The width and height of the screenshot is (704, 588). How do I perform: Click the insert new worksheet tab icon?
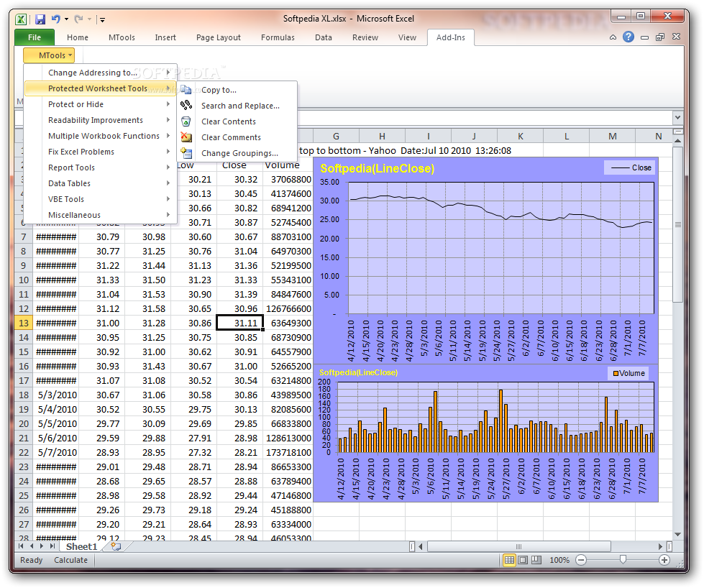(115, 547)
